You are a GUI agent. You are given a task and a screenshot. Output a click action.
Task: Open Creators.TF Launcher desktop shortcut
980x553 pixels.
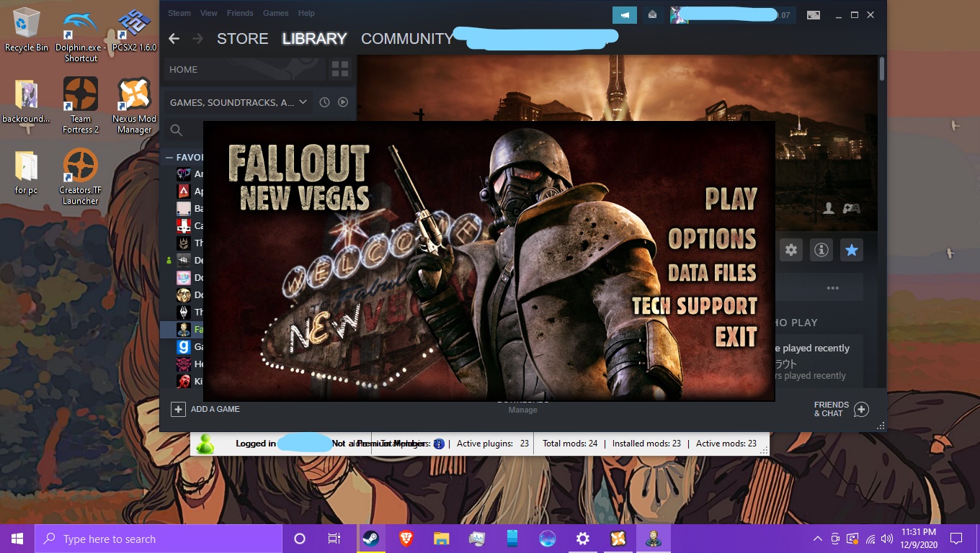81,176
